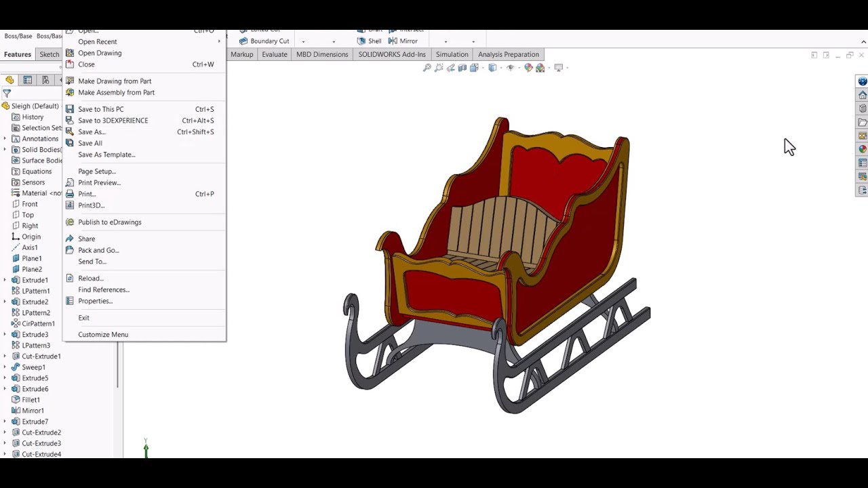This screenshot has width=868, height=488.
Task: Expand the Sweep1 feature node
Action: tap(5, 367)
